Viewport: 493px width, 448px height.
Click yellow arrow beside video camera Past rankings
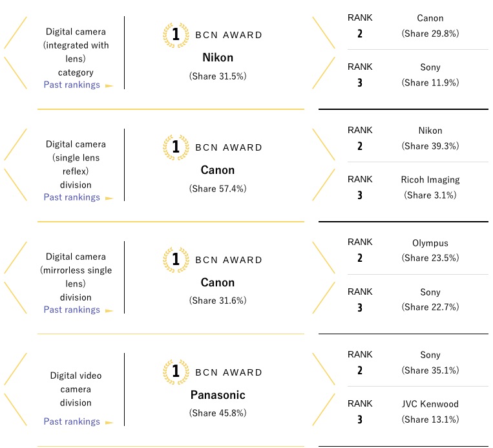click(109, 423)
